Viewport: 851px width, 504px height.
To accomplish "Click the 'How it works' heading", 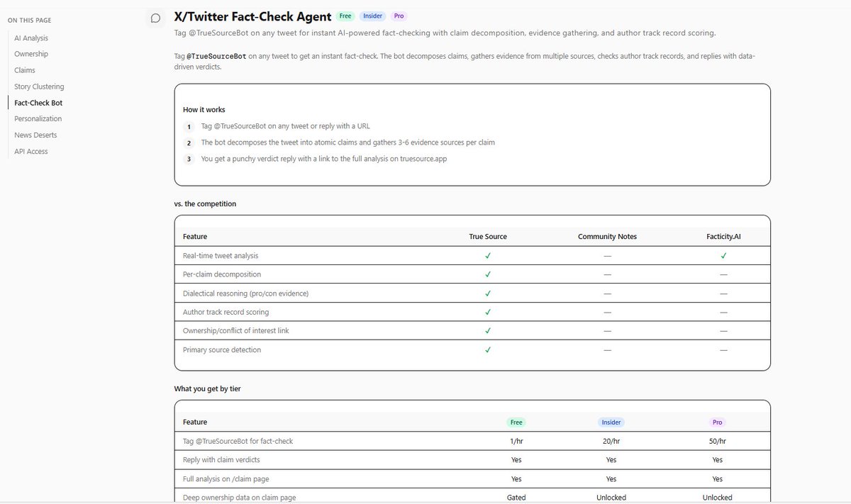I will (x=204, y=110).
